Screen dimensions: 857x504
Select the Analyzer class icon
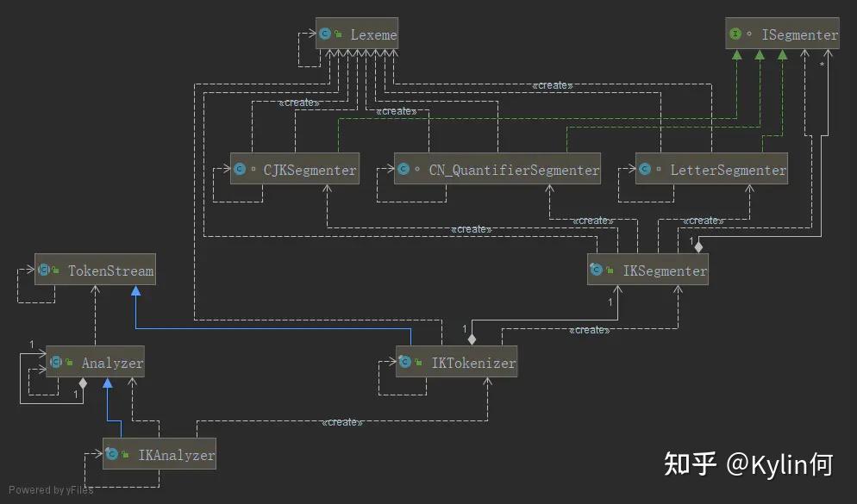coord(54,362)
